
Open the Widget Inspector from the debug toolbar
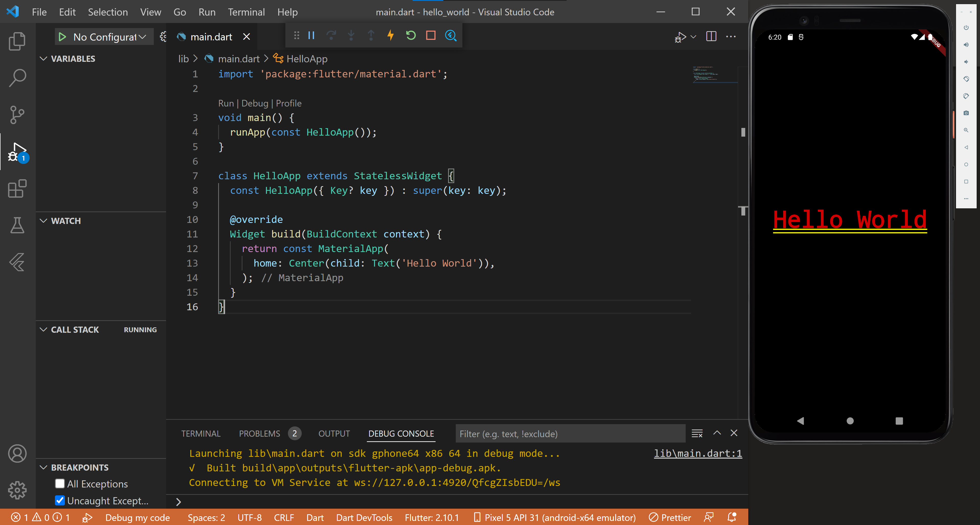click(451, 36)
